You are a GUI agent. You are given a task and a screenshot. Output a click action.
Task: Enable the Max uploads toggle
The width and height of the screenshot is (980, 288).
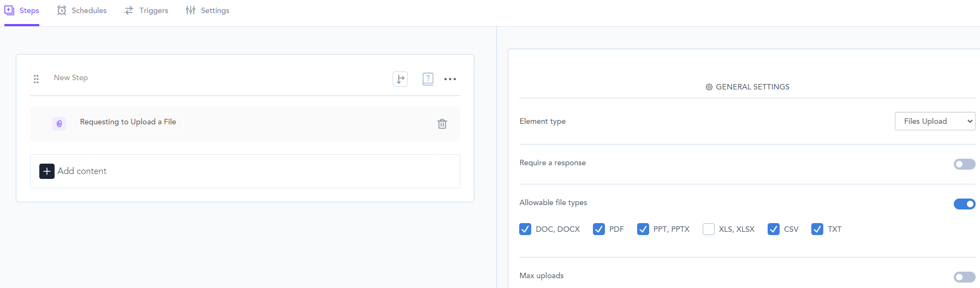click(x=964, y=277)
